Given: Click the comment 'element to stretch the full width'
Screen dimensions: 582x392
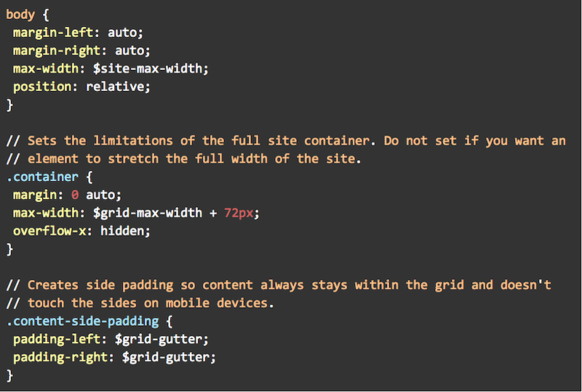Looking at the screenshot, I should (184, 159).
